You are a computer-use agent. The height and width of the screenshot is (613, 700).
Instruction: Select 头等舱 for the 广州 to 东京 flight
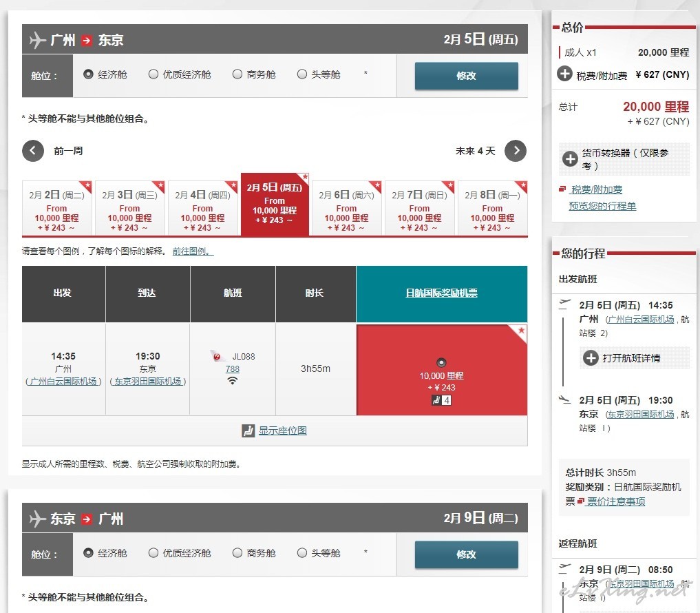(x=302, y=74)
